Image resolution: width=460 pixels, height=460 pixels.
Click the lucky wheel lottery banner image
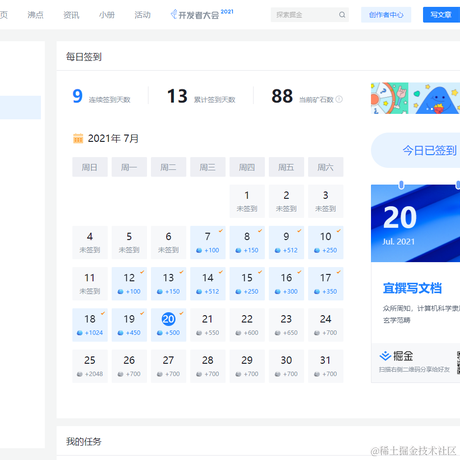389,98
